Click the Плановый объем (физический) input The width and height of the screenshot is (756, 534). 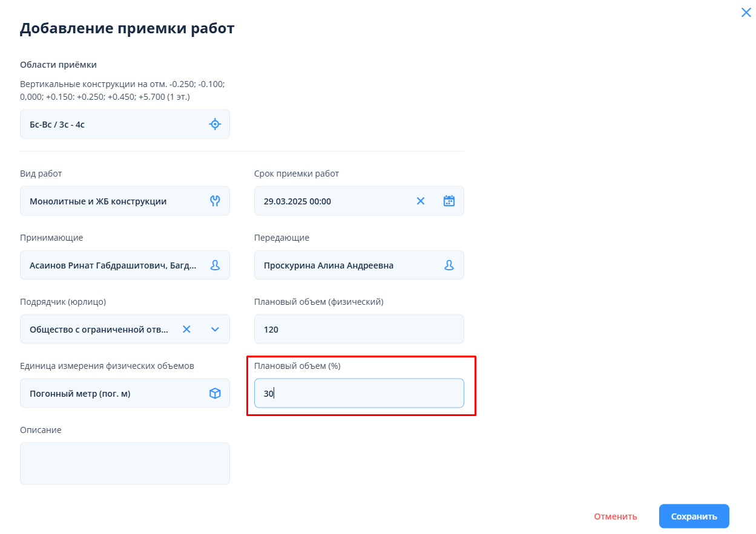click(359, 330)
